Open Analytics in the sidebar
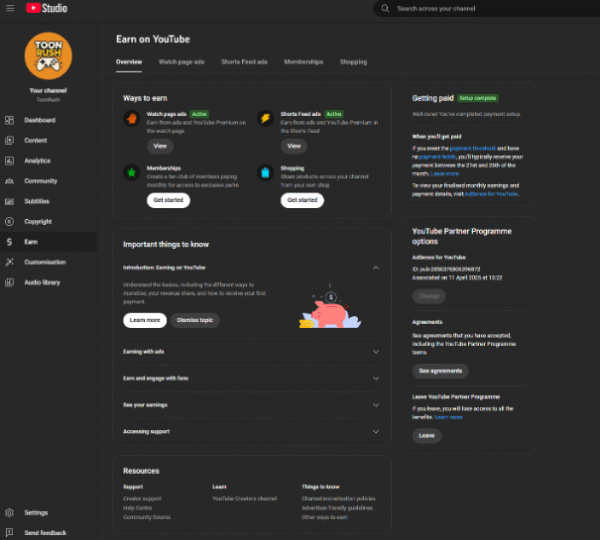Image resolution: width=600 pixels, height=540 pixels. coord(37,161)
